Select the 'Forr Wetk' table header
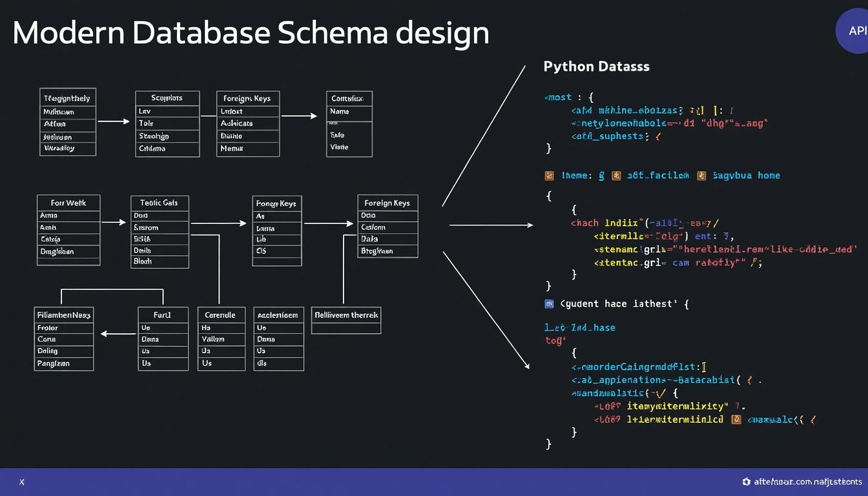Screen dimensions: 868x496 tap(68, 203)
